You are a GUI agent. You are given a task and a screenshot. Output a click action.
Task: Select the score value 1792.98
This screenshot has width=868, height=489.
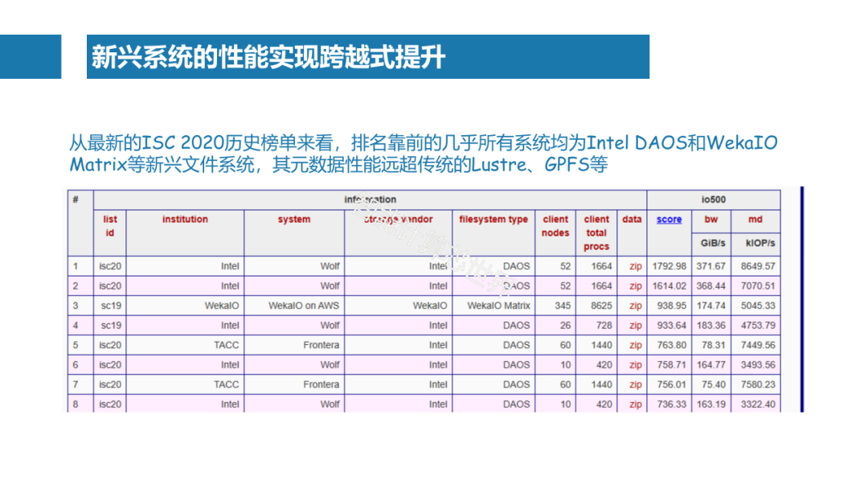pos(669,266)
